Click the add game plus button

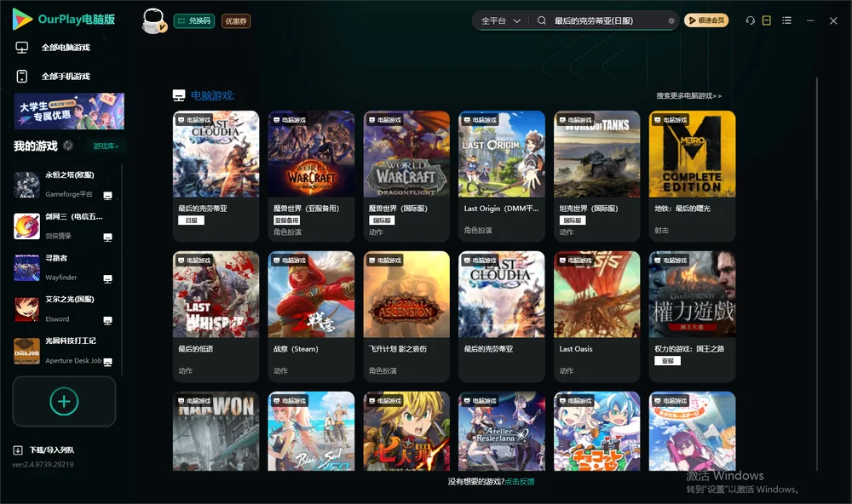point(64,401)
